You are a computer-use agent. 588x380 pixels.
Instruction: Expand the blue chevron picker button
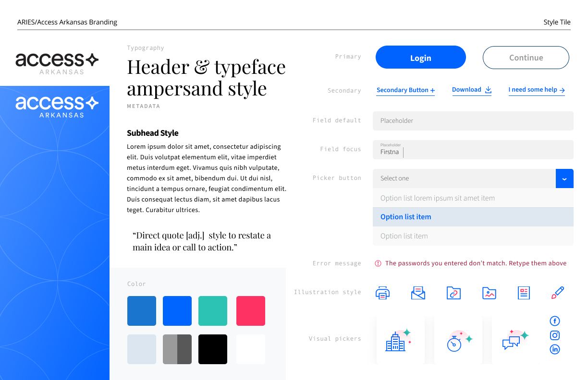click(564, 178)
